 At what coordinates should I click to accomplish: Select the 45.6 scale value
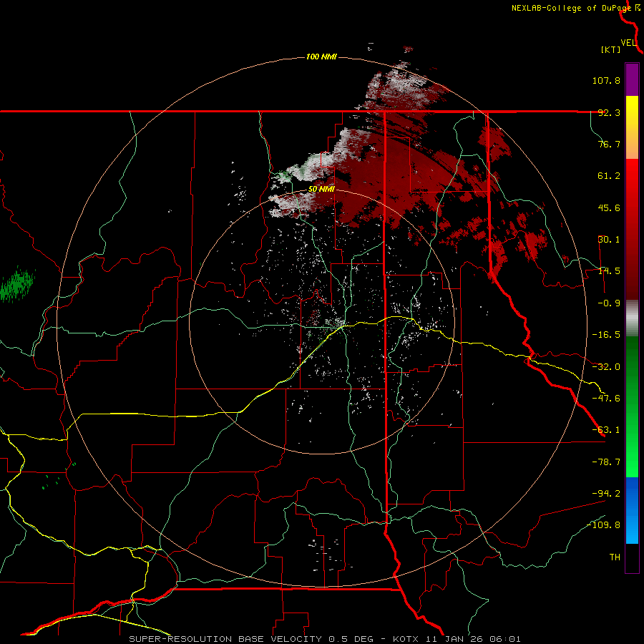point(609,208)
